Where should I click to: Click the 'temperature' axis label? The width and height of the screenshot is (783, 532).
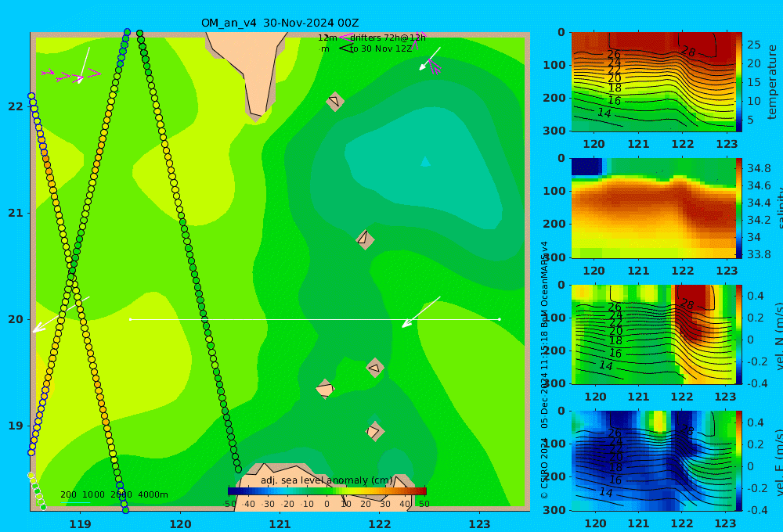tap(773, 82)
